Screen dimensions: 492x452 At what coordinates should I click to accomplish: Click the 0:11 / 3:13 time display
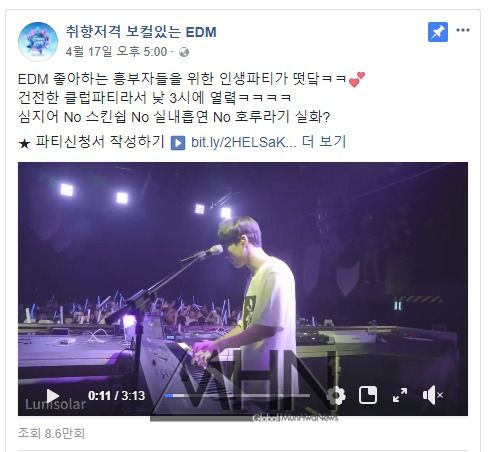coord(116,396)
